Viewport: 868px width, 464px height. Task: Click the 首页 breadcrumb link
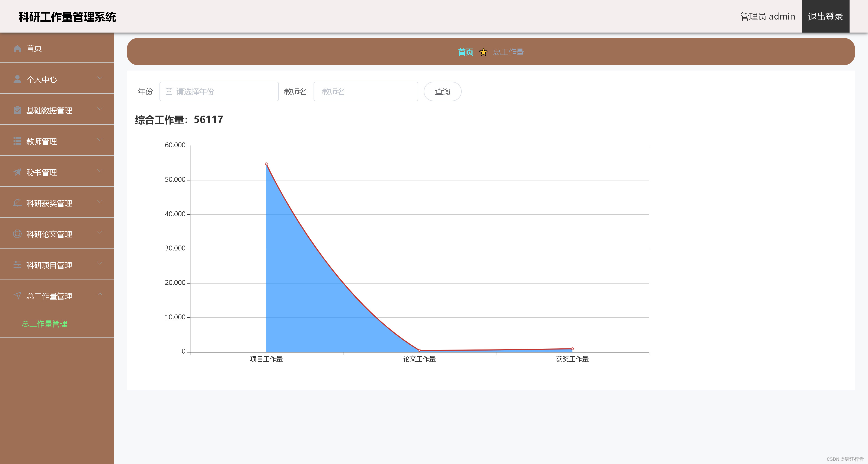(x=465, y=52)
